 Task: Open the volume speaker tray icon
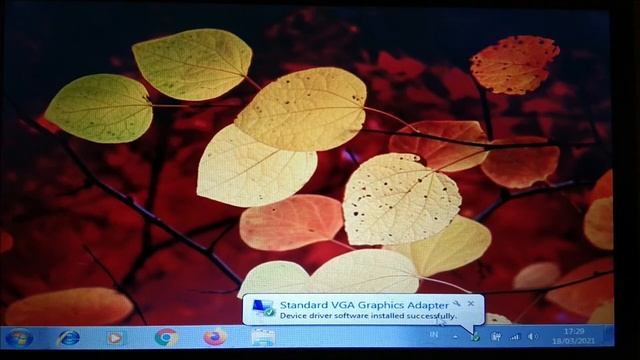coord(532,337)
